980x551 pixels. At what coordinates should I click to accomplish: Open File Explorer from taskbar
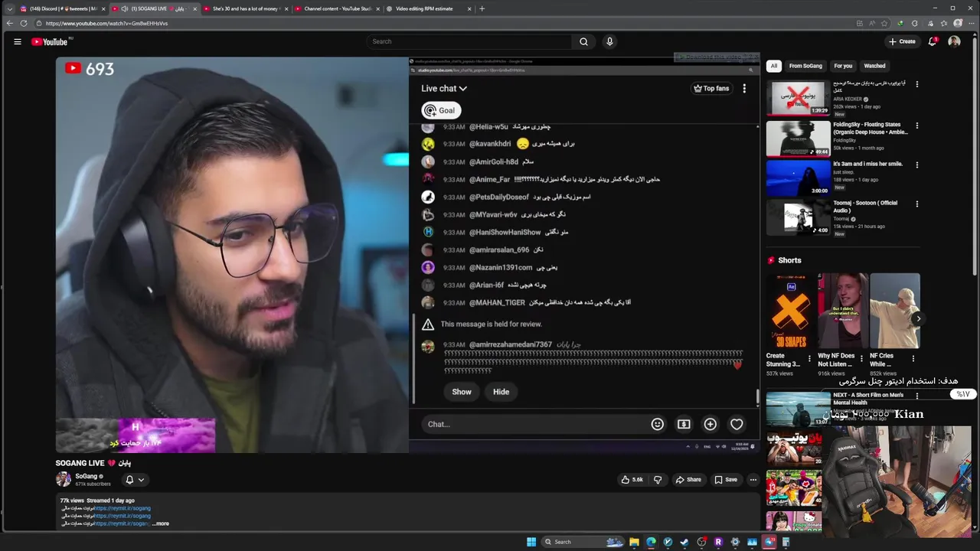point(634,542)
